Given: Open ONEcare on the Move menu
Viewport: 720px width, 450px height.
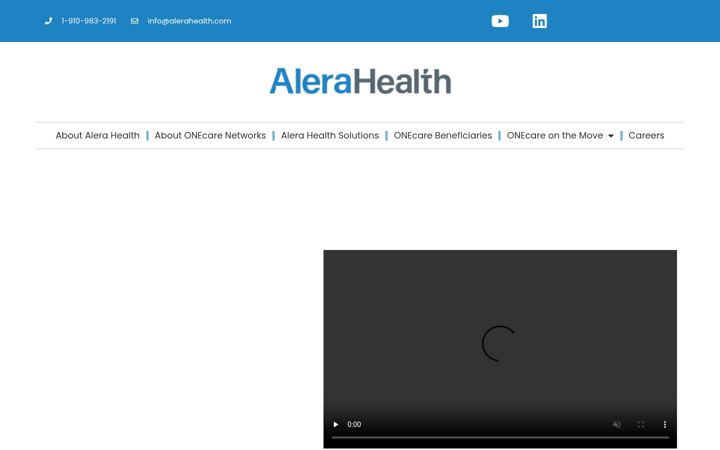Looking at the screenshot, I should click(x=555, y=135).
